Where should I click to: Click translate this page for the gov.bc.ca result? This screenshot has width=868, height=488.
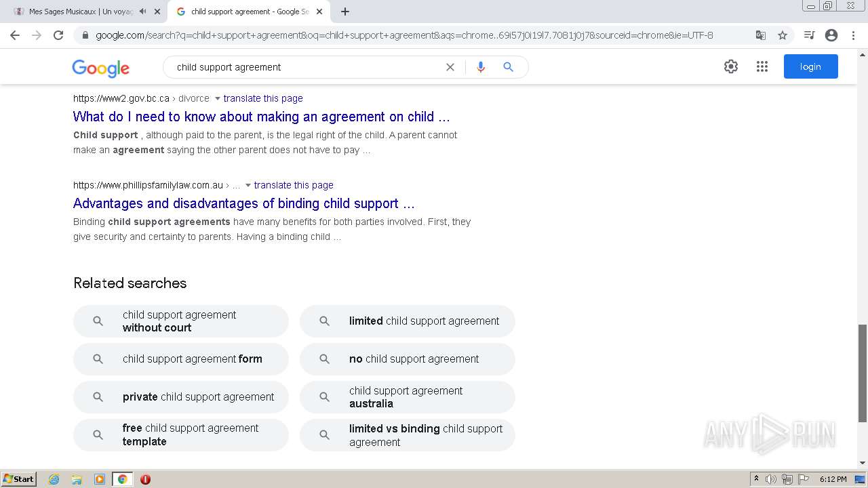coord(263,98)
